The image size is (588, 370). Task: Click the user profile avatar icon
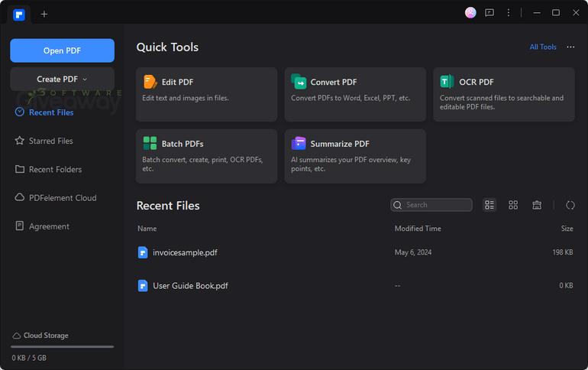click(x=470, y=13)
